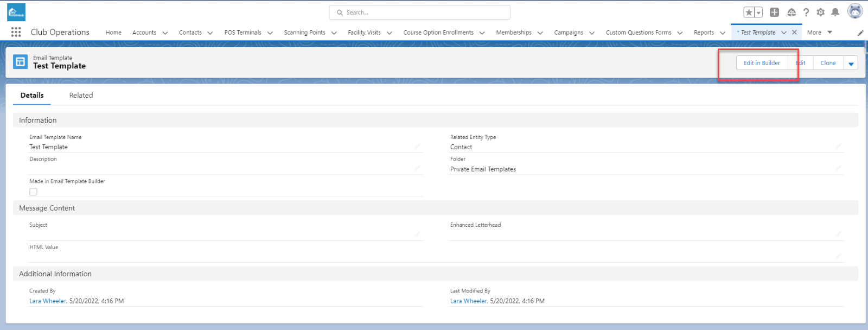Image resolution: width=868 pixels, height=330 pixels.
Task: Open the App Launcher grid icon
Action: [16, 33]
